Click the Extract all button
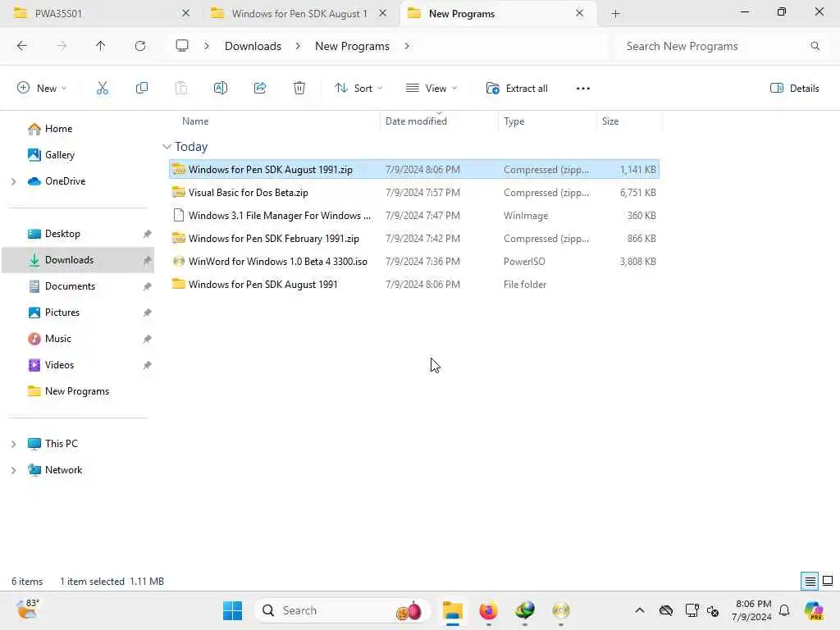 (517, 89)
